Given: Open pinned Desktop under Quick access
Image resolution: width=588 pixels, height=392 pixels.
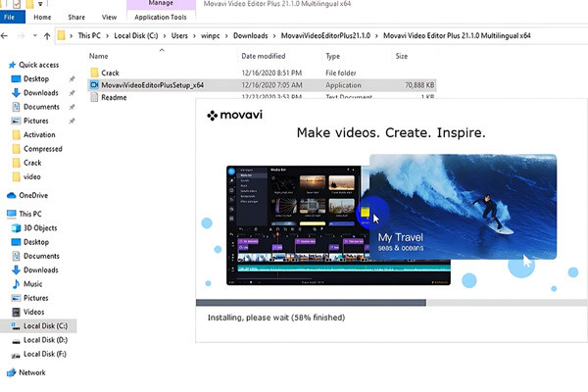Looking at the screenshot, I should (x=36, y=78).
